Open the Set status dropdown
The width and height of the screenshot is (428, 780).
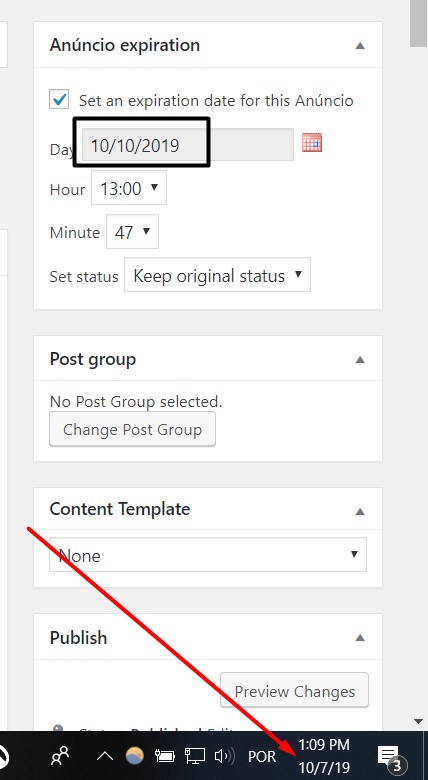coord(217,275)
